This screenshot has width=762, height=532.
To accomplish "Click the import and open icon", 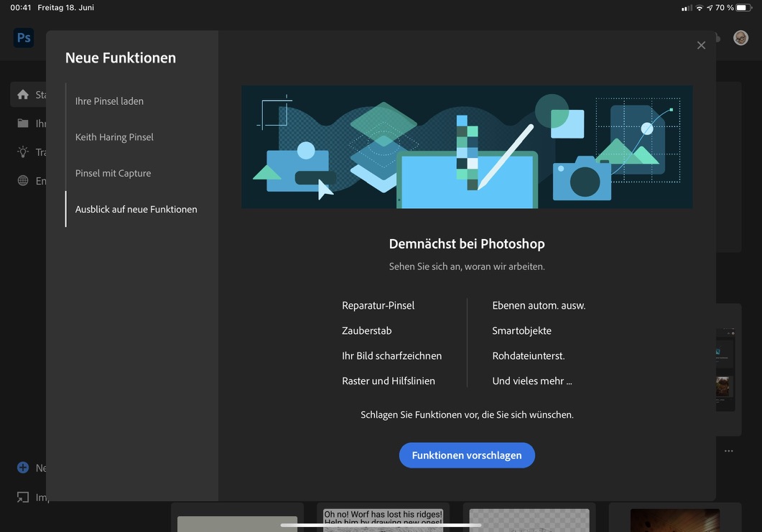I will tap(23, 497).
